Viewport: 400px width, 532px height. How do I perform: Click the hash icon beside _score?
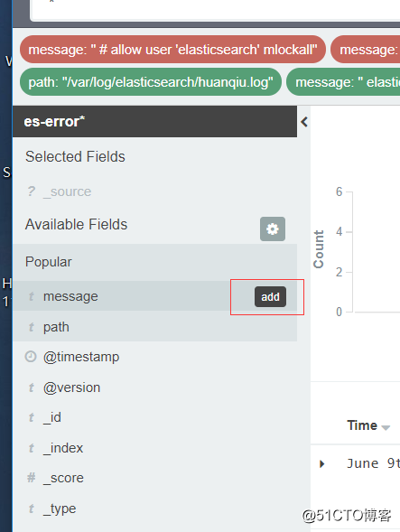(x=32, y=478)
